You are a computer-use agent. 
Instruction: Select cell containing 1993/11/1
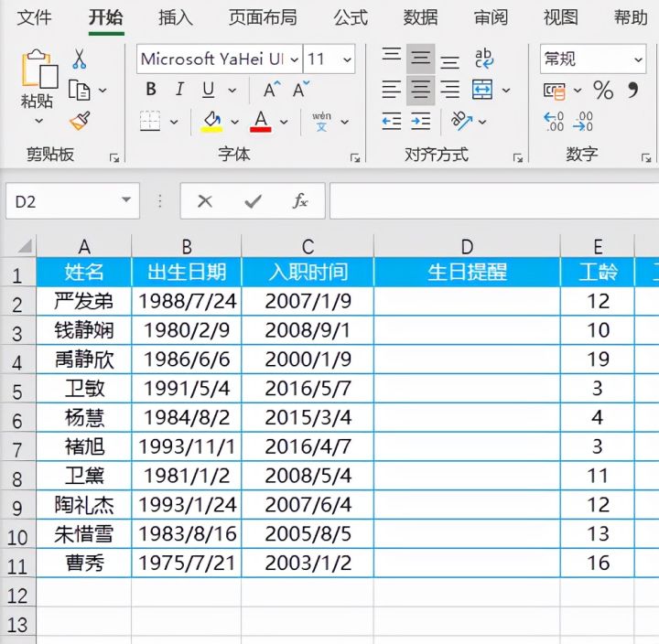[187, 446]
